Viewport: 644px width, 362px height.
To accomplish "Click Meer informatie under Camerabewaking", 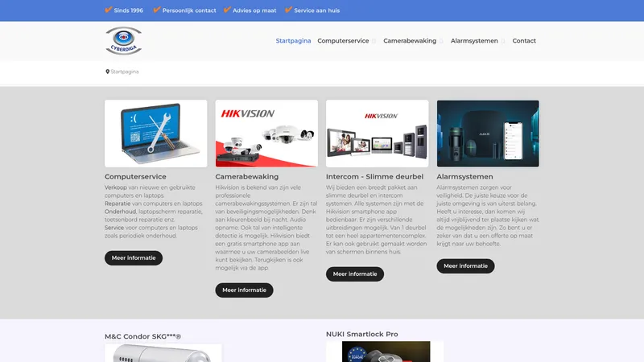I will pos(245,290).
